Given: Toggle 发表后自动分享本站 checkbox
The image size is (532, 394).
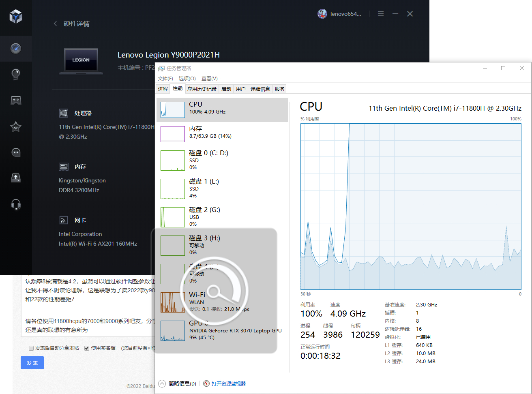Looking at the screenshot, I should pyautogui.click(x=31, y=348).
